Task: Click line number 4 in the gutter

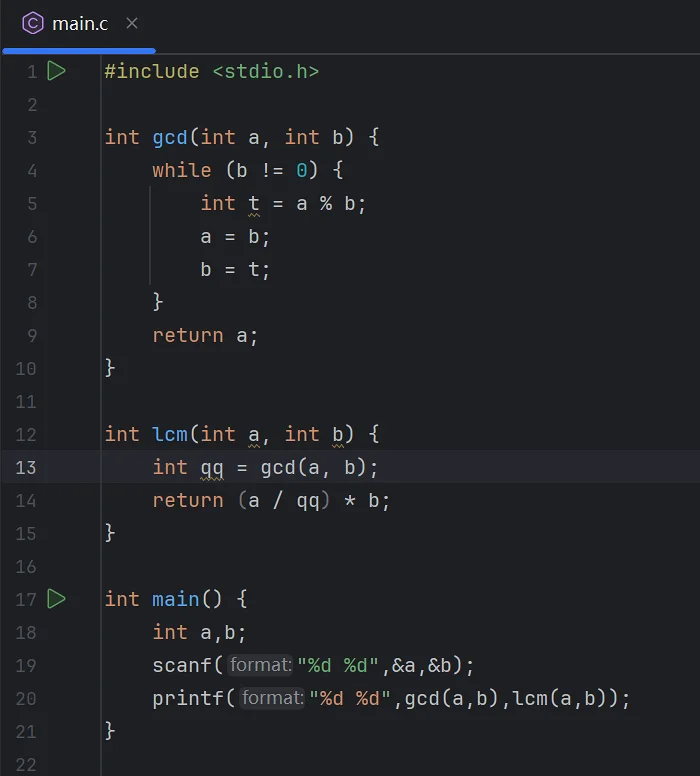Action: [x=32, y=171]
